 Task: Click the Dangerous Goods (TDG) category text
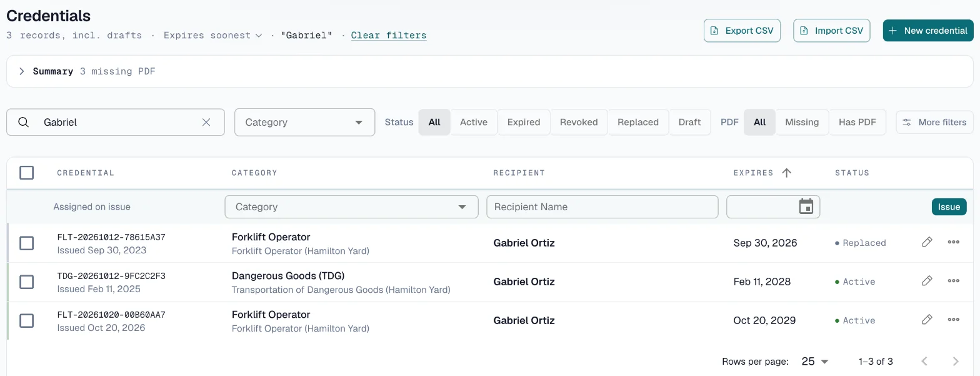(x=288, y=276)
